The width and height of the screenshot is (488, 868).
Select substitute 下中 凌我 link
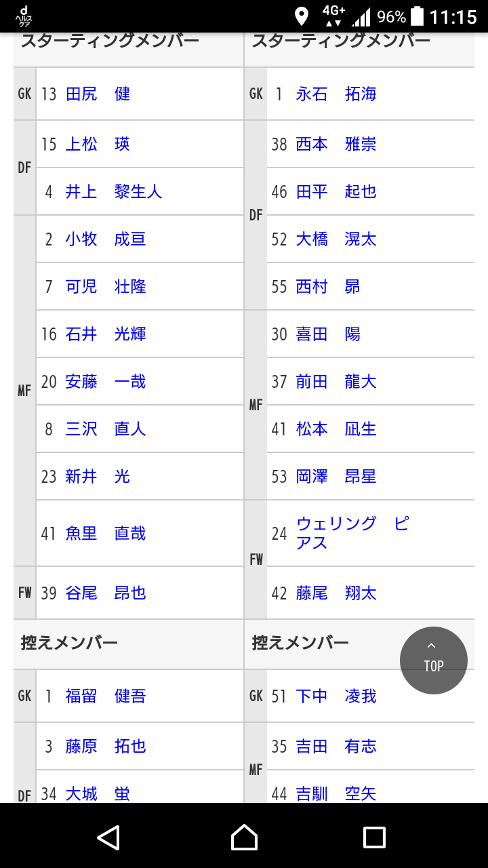(x=335, y=696)
